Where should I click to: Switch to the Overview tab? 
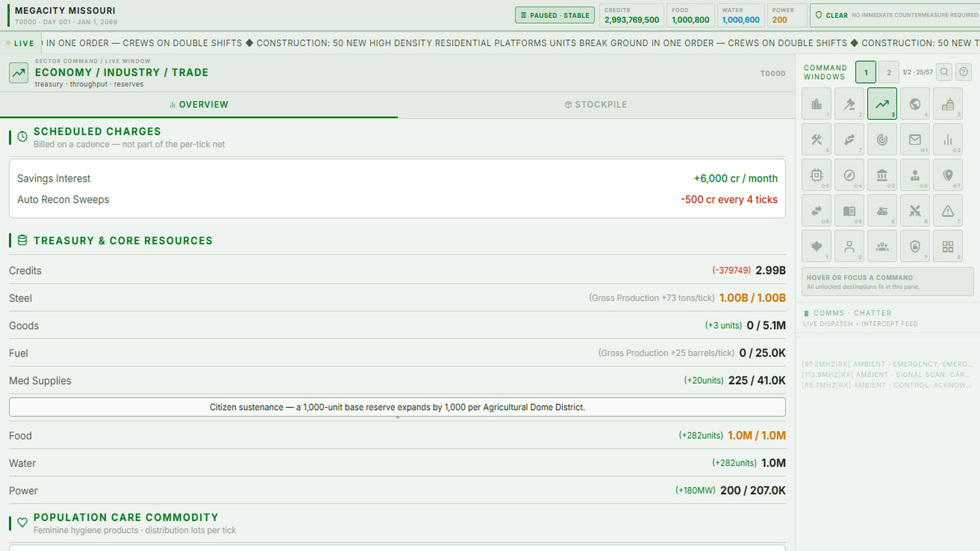(199, 105)
